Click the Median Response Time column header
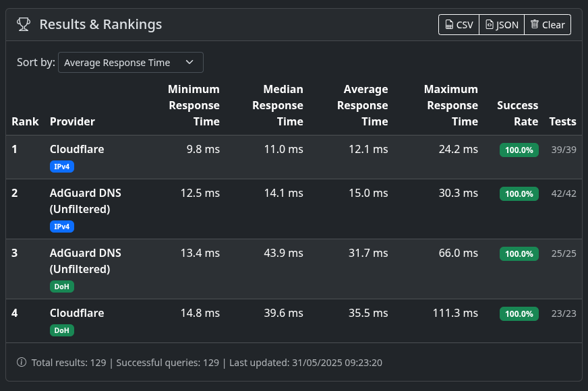The image size is (588, 391). (x=278, y=105)
